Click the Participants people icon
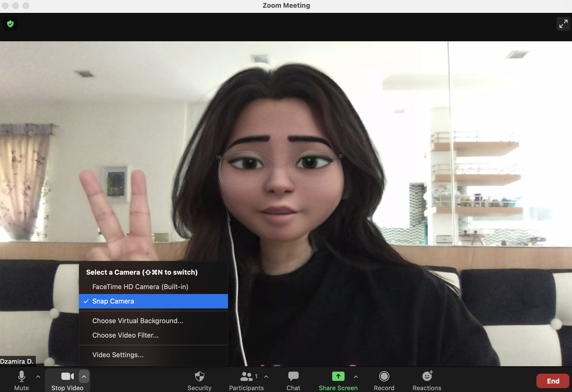Viewport: 572px width, 392px height. [246, 376]
